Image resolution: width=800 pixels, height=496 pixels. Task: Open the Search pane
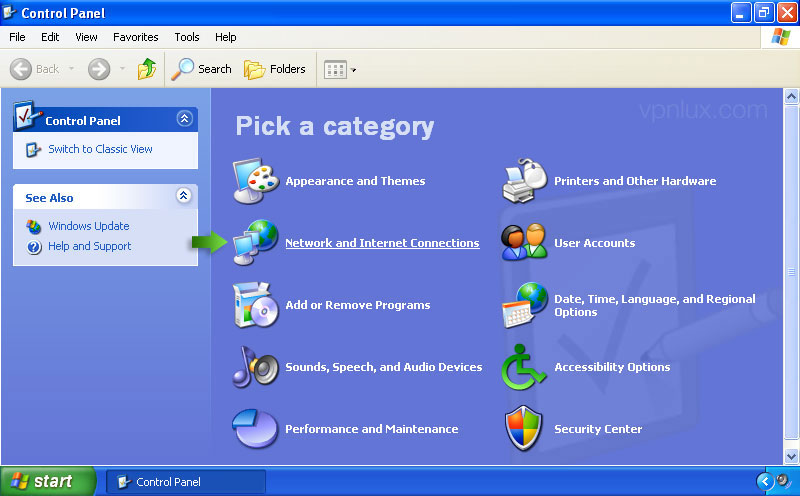201,69
